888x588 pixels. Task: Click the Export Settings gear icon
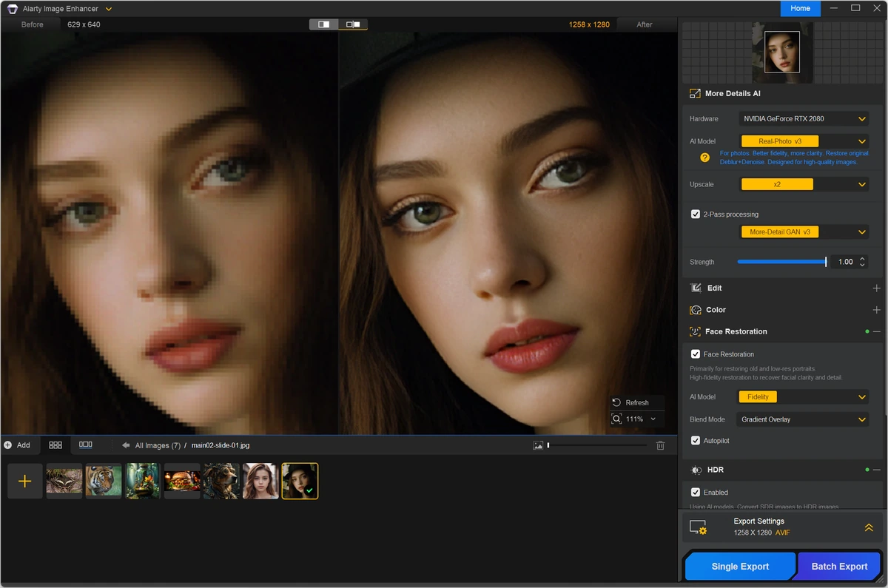tap(698, 527)
